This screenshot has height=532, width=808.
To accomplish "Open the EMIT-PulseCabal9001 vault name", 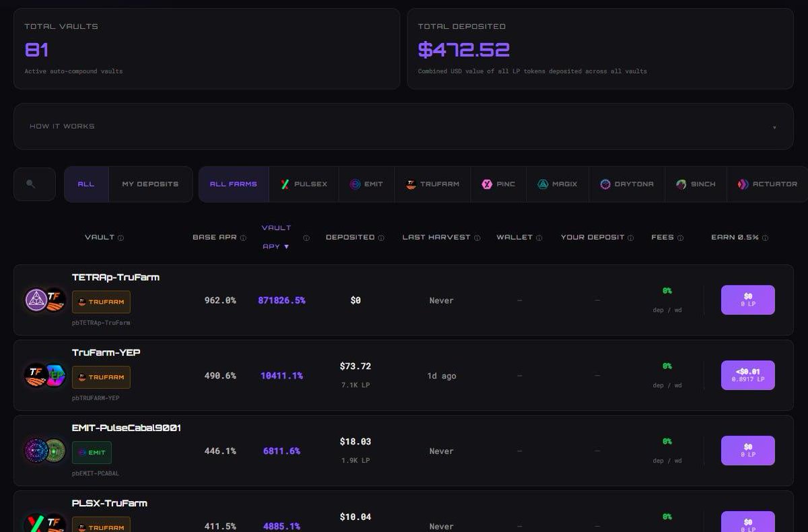I will (x=127, y=428).
